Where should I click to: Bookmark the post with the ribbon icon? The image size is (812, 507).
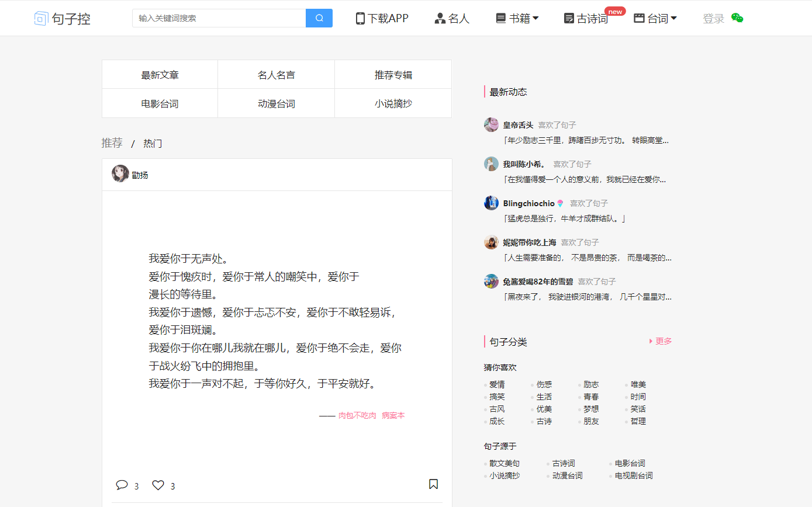(433, 484)
